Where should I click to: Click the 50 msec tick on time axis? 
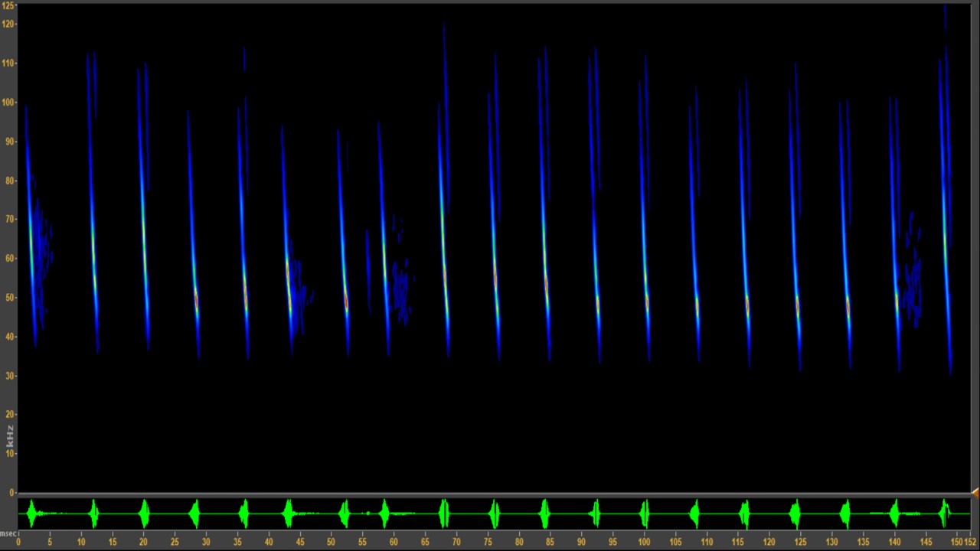(331, 542)
